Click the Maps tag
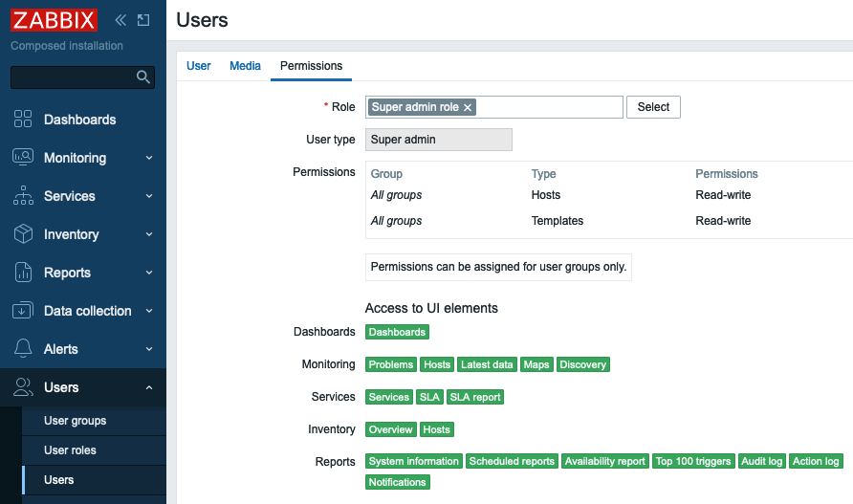This screenshot has width=853, height=504. pyautogui.click(x=536, y=364)
